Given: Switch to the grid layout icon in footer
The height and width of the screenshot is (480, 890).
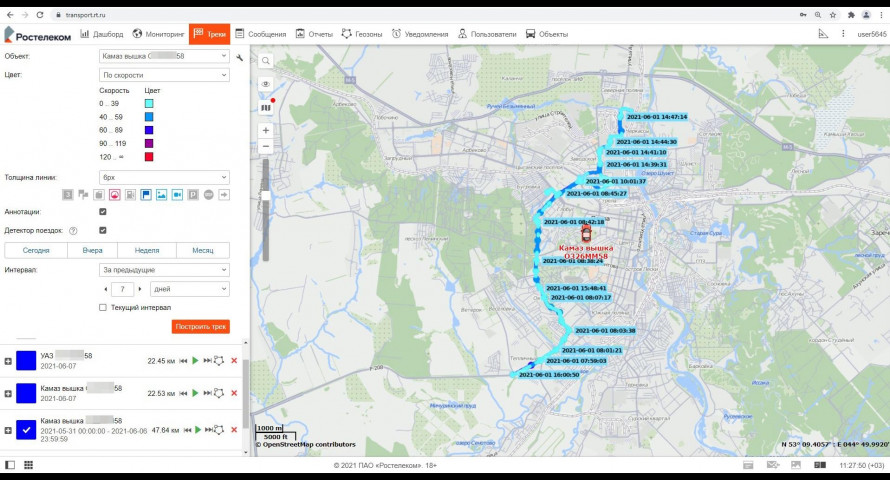Looking at the screenshot, I should click(28, 466).
